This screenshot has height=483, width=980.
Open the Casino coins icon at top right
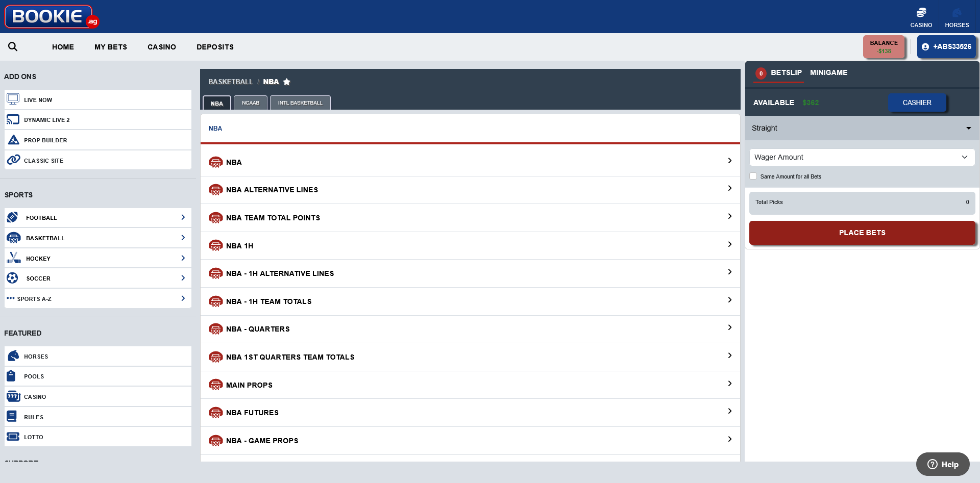click(922, 12)
